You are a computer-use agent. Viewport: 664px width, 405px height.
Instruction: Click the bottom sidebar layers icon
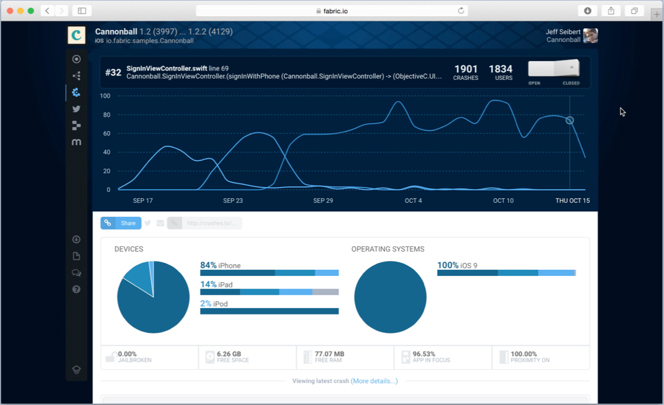pyautogui.click(x=76, y=369)
